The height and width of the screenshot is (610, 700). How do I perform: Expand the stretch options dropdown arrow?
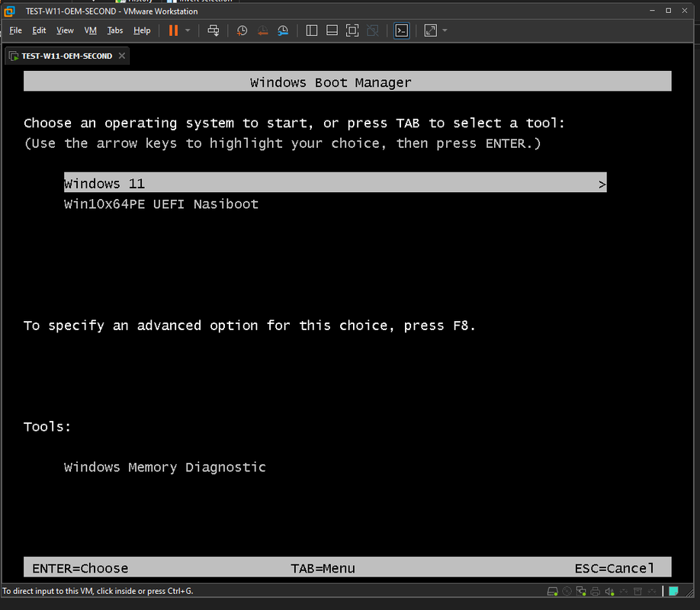(x=445, y=30)
